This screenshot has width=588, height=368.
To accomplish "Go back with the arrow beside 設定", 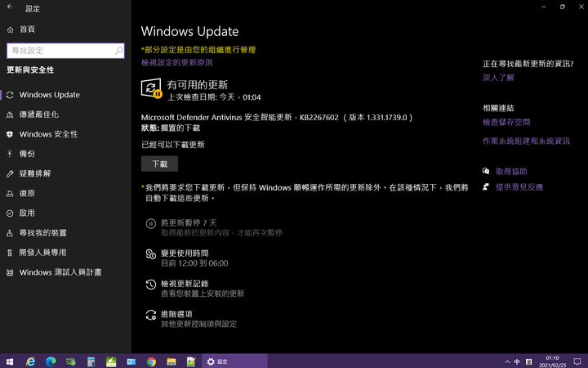I will tap(10, 7).
